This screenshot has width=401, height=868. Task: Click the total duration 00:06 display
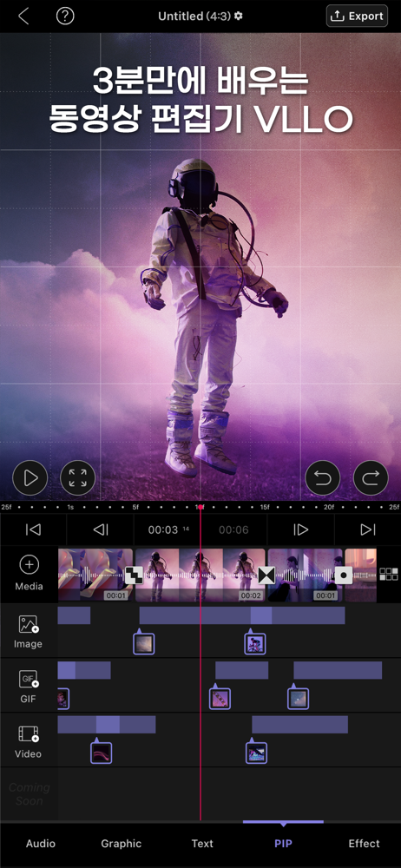coord(233,529)
